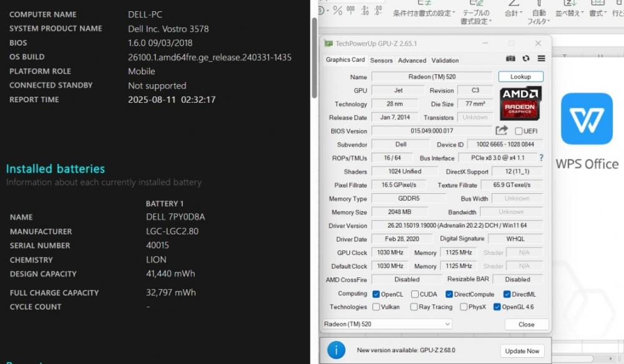Click the Memory Size field 2048 MB

tap(399, 212)
